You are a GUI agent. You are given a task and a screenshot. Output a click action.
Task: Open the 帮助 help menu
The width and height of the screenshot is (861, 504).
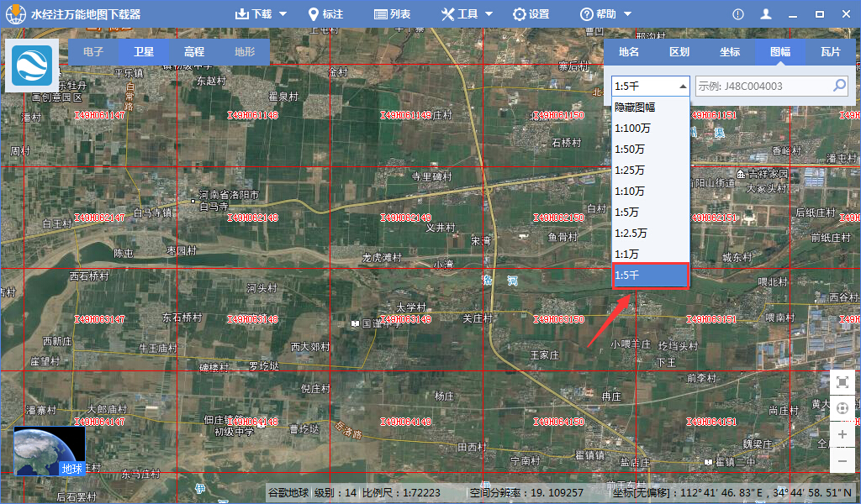599,14
